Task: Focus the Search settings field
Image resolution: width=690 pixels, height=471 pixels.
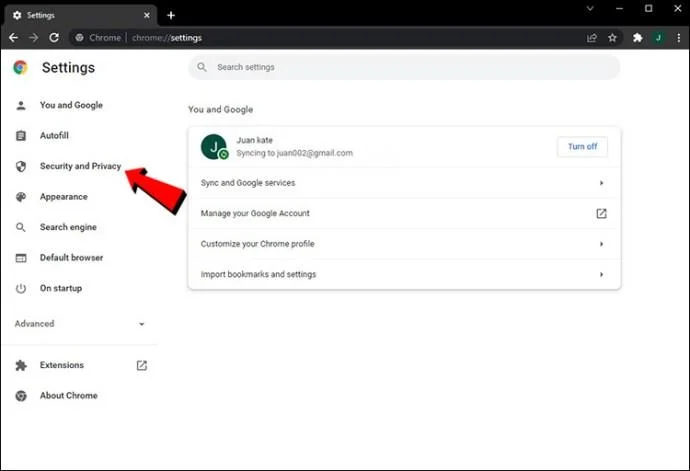Action: 404,67
